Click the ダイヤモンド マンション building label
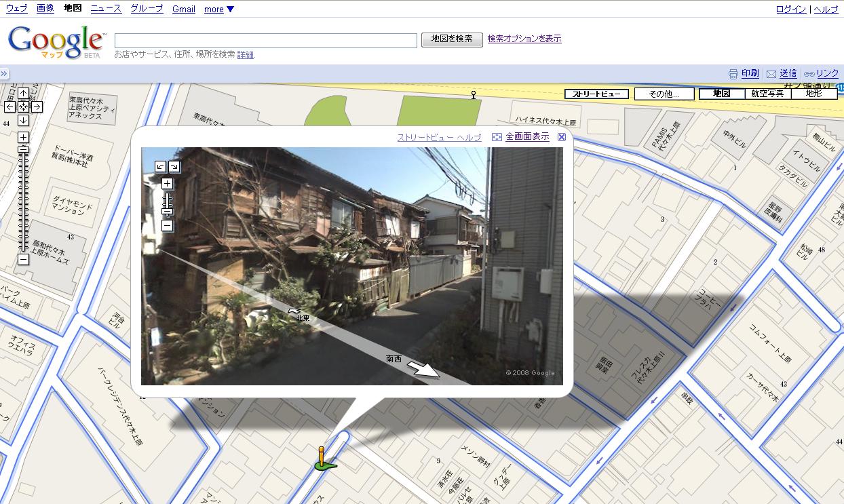 pos(72,206)
